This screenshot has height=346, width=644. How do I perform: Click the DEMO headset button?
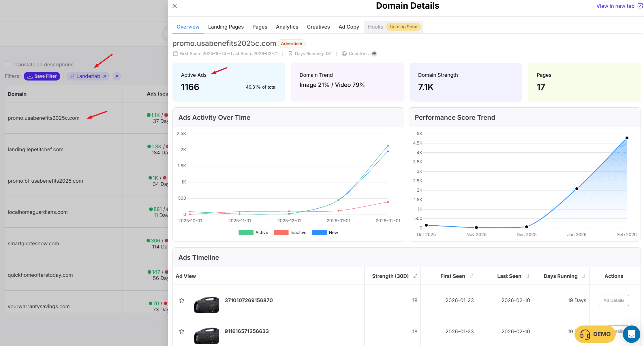[595, 334]
